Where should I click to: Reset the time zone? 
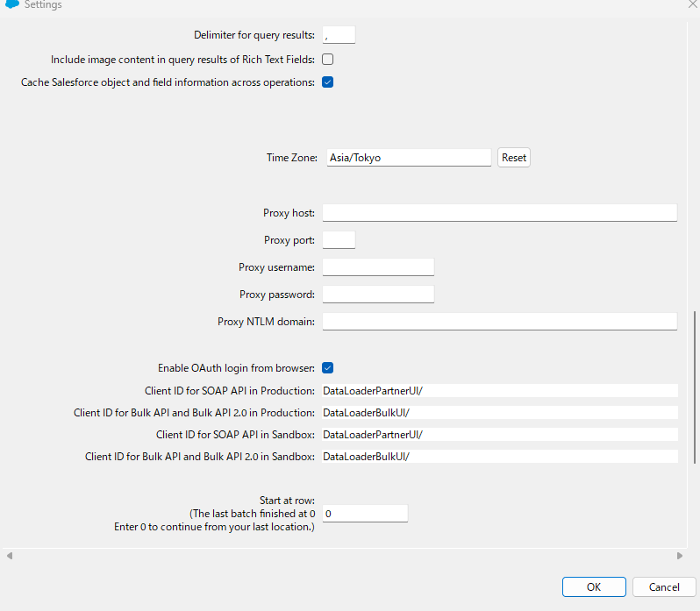[514, 158]
